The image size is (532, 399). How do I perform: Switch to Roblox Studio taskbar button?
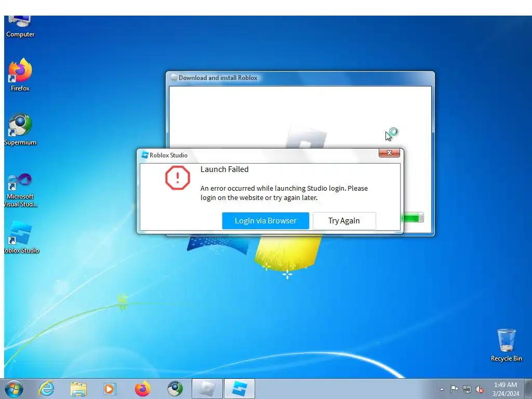click(240, 389)
